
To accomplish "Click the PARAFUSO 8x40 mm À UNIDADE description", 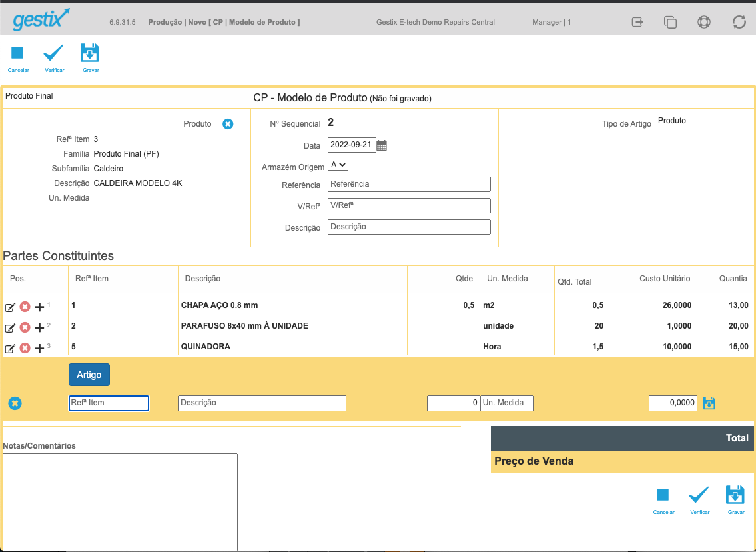I will click(x=244, y=326).
